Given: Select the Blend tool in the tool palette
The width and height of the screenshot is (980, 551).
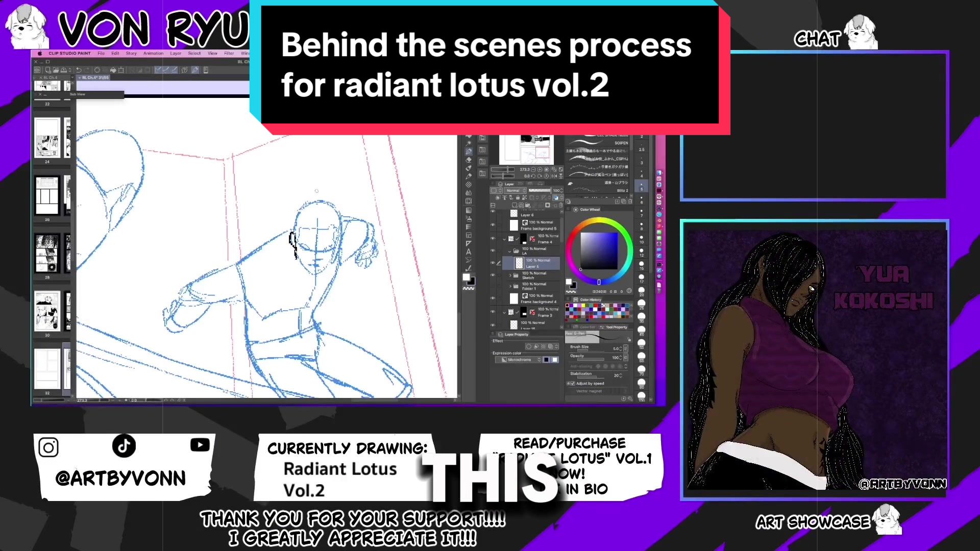Looking at the screenshot, I should click(x=469, y=193).
